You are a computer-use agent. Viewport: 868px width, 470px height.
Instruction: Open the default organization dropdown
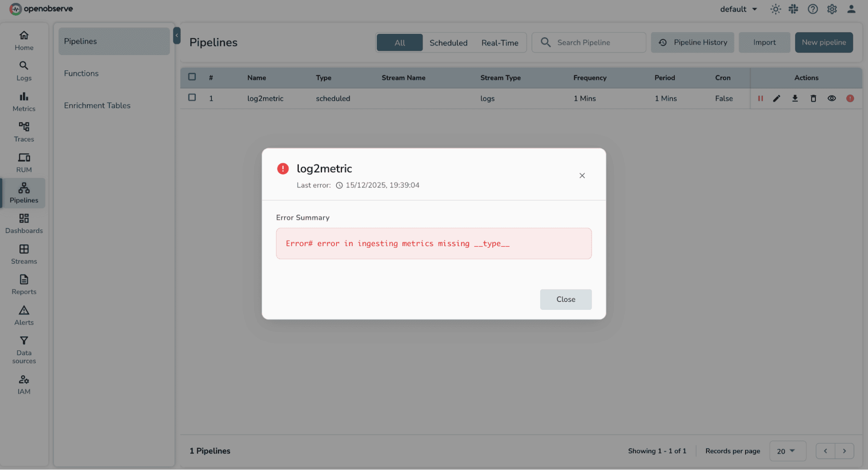tap(738, 9)
